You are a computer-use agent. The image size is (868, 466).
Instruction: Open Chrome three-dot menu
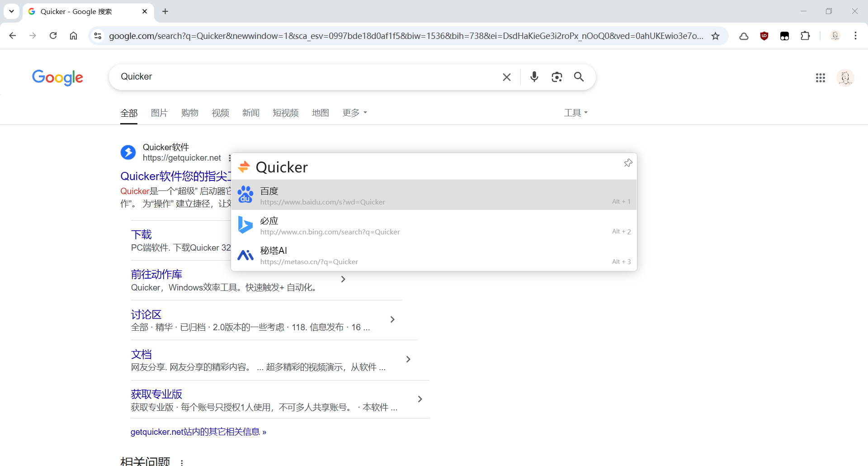(855, 36)
